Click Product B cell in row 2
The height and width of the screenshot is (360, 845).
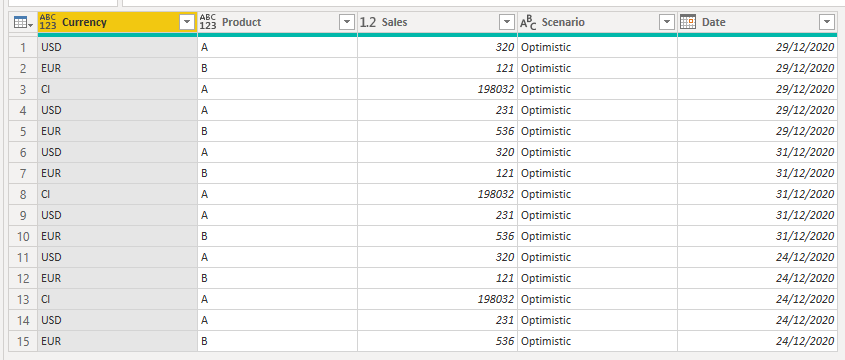(278, 68)
